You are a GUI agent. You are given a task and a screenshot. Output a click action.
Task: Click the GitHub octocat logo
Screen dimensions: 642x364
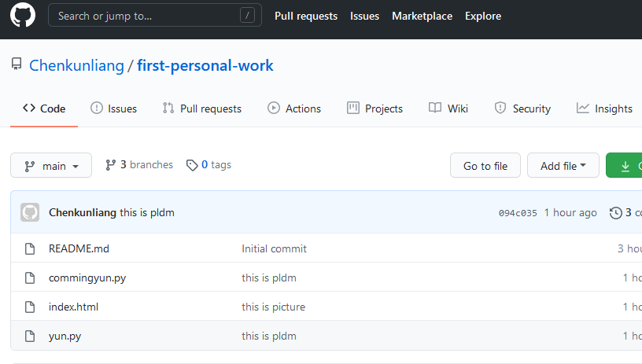point(23,16)
